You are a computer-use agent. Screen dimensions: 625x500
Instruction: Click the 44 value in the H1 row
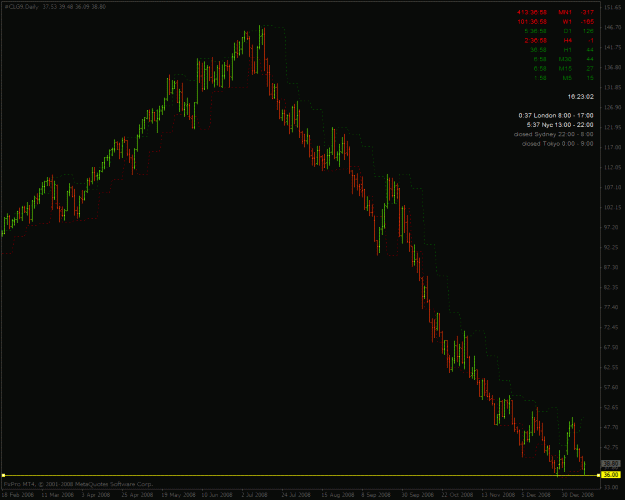[x=590, y=50]
